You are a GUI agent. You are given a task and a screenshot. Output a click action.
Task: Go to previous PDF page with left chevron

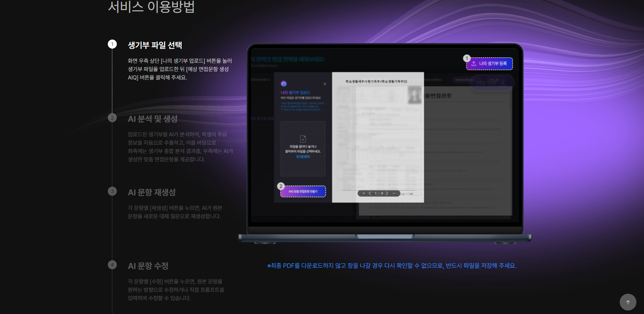(370, 193)
